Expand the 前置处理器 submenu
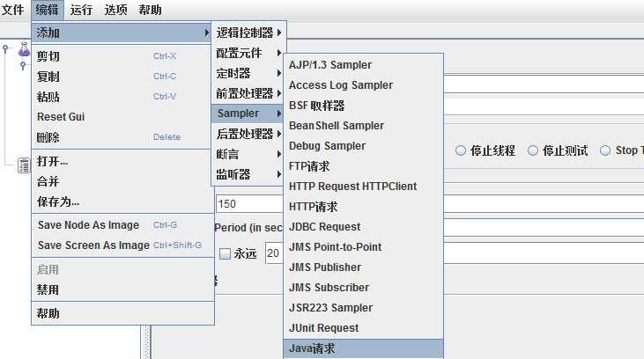This screenshot has width=644, height=359. click(x=248, y=93)
